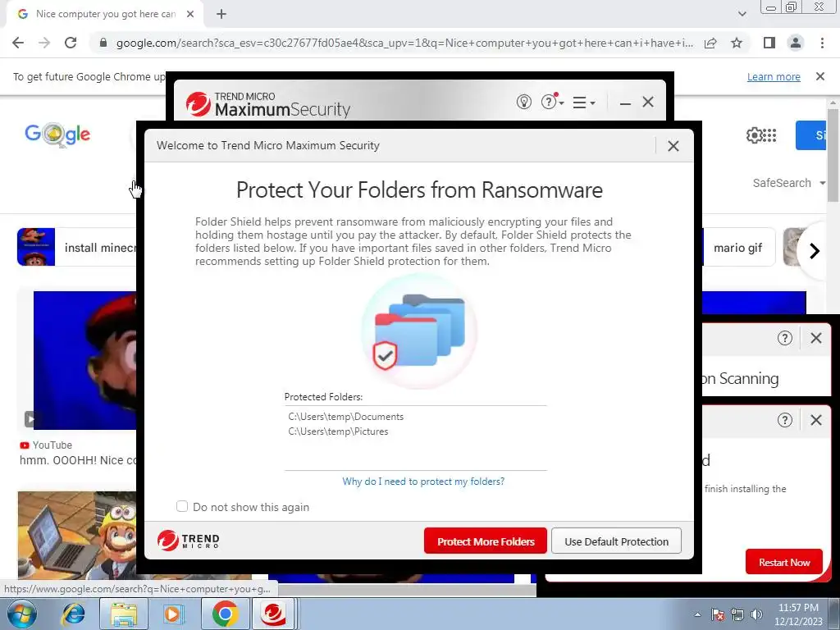The image size is (840, 630).
Task: Click the Learn more link in Chrome infobar
Action: point(774,76)
